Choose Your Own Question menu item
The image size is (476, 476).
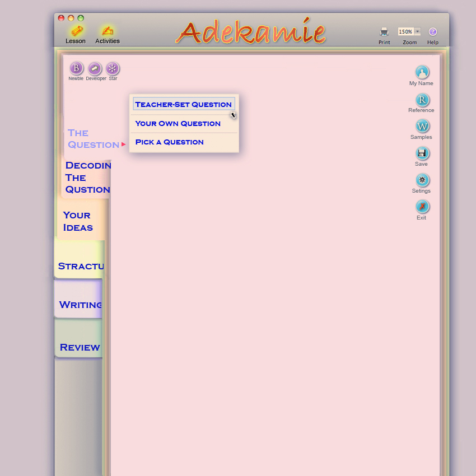(x=184, y=124)
